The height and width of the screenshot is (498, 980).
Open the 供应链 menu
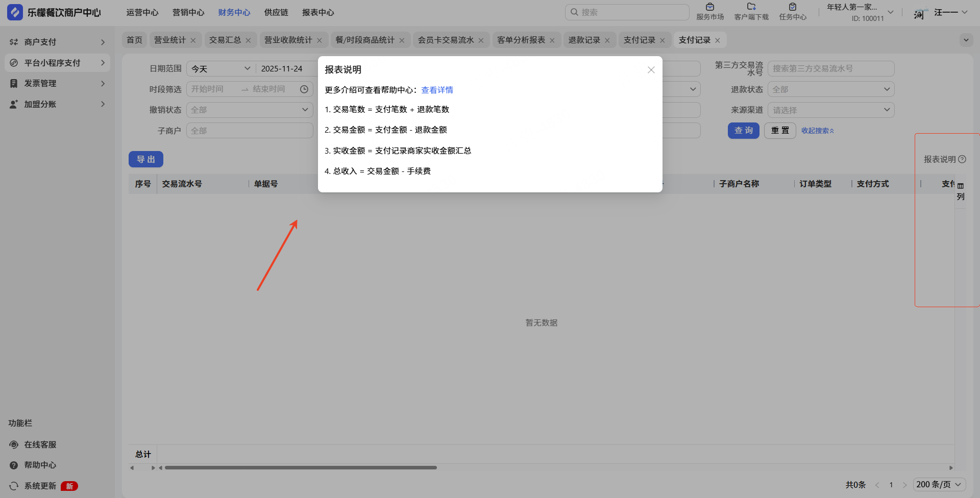(x=276, y=12)
